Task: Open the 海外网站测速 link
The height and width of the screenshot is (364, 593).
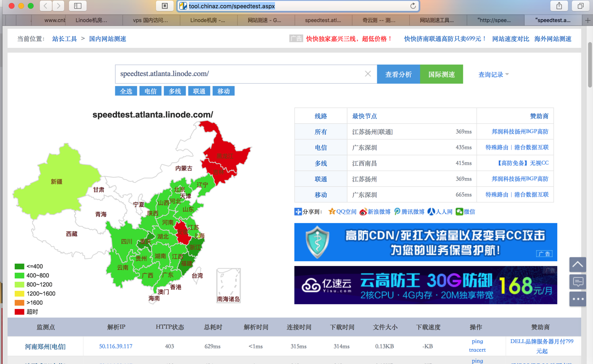Action: [553, 39]
